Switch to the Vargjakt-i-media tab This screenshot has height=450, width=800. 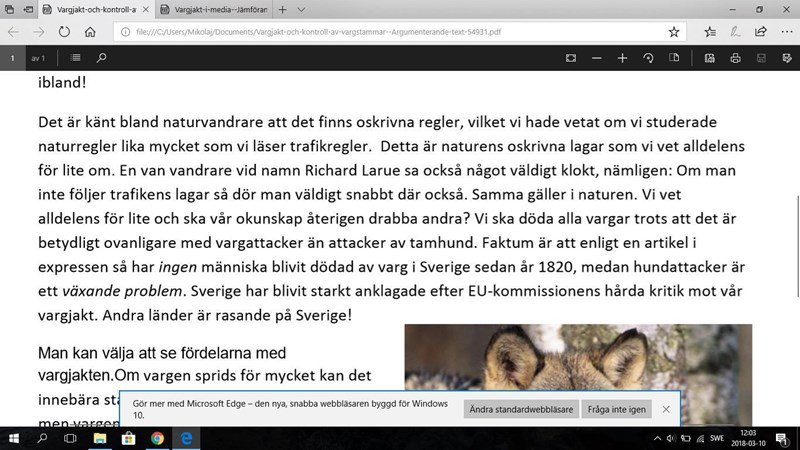click(217, 10)
